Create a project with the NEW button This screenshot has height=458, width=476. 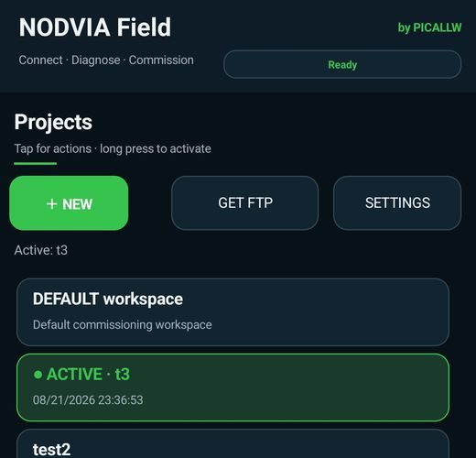69,203
